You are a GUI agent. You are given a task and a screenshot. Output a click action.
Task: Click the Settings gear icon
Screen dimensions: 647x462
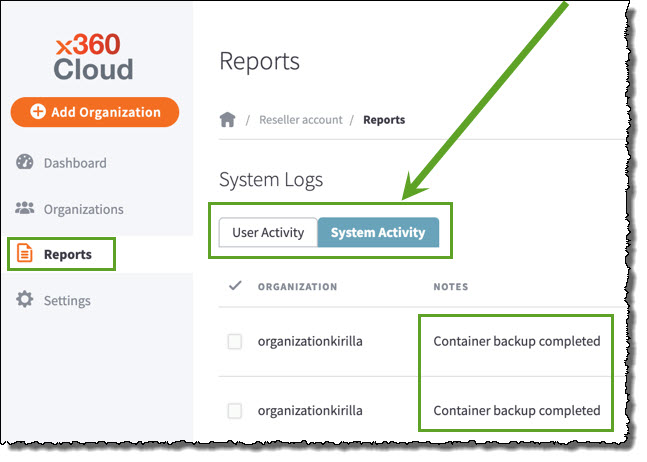click(25, 299)
